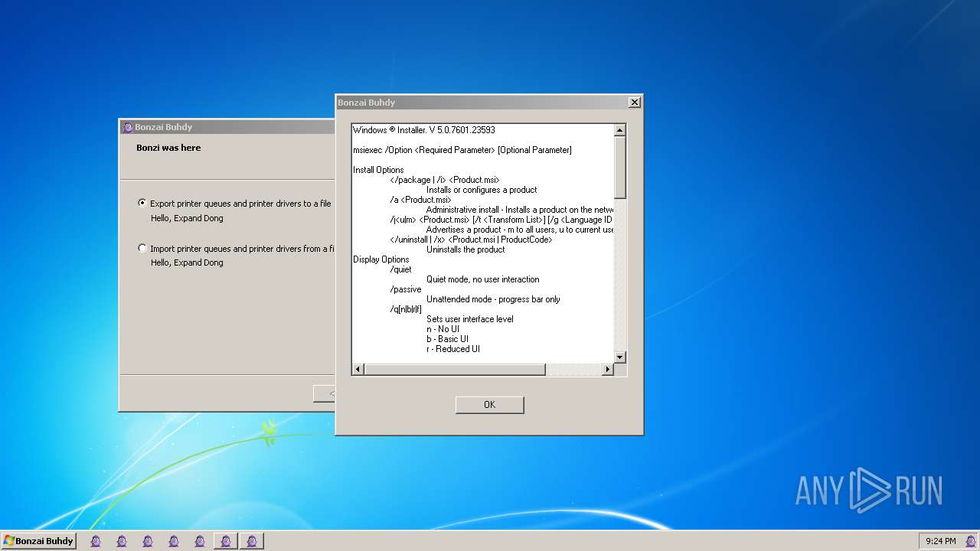Click the 'n - No UI' line

[443, 329]
